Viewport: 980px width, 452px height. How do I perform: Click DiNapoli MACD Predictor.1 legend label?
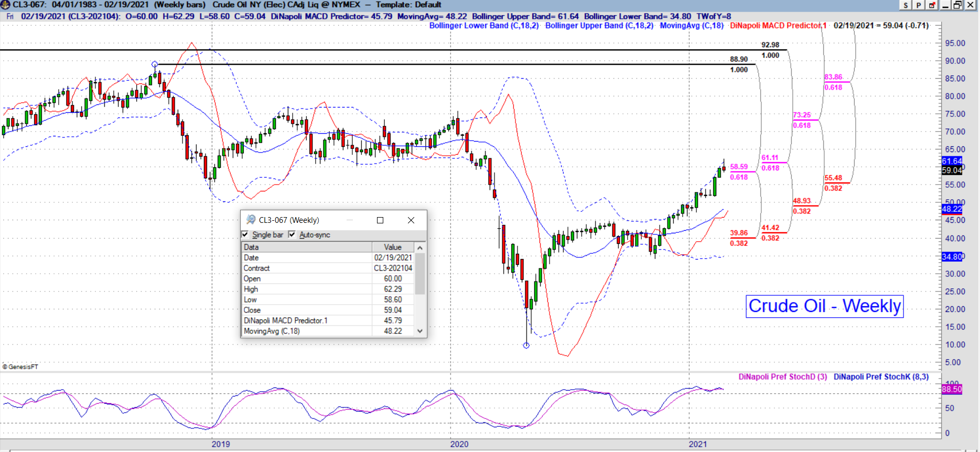[778, 26]
